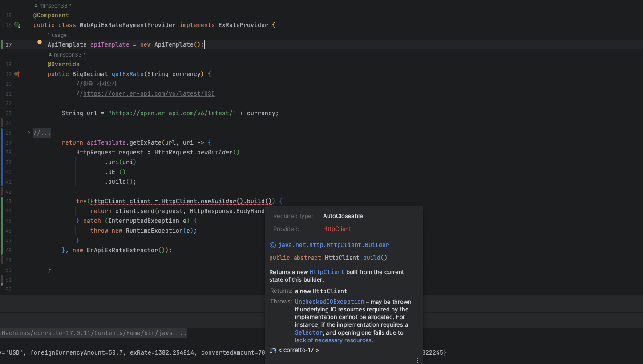Click the getExRate method name on line 19

coord(128,74)
